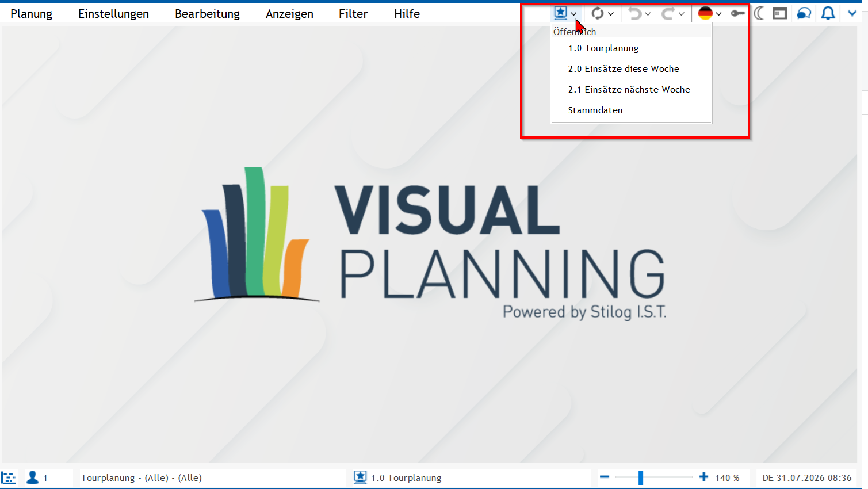Click the undo arrow icon
868x489 pixels.
point(634,13)
